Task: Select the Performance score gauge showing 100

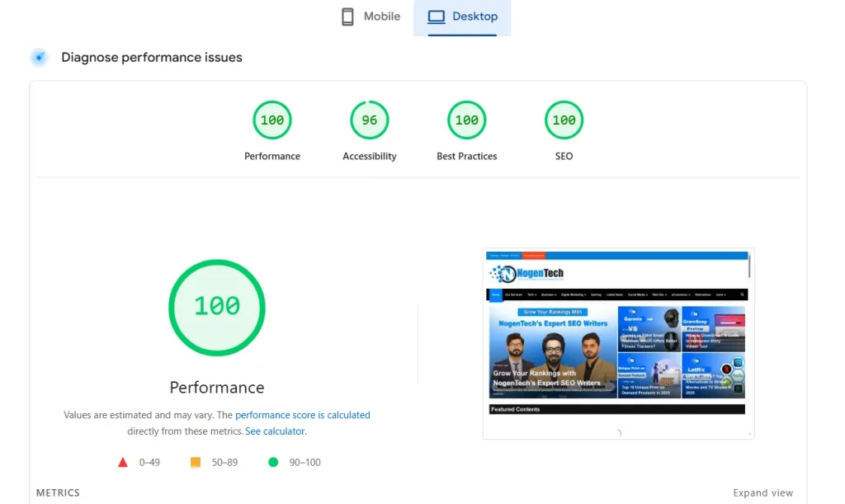Action: click(x=272, y=120)
